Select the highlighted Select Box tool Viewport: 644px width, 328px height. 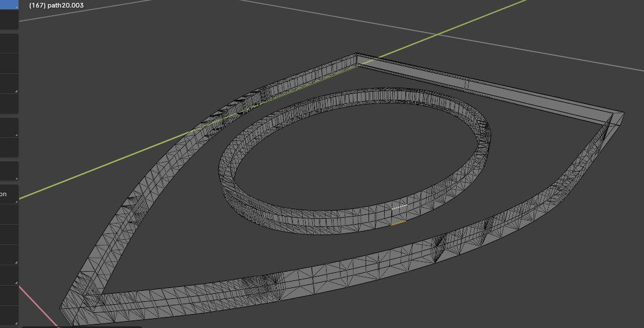[9, 4]
